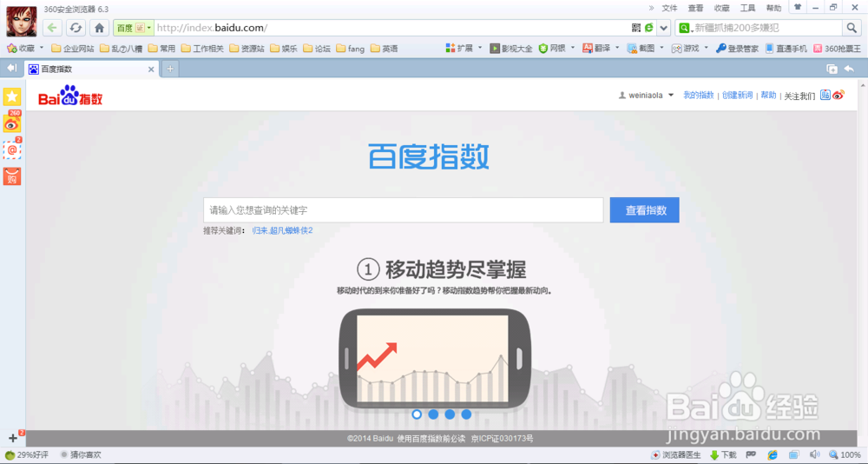Open the 我的指数 link
The width and height of the screenshot is (868, 464).
(x=698, y=96)
